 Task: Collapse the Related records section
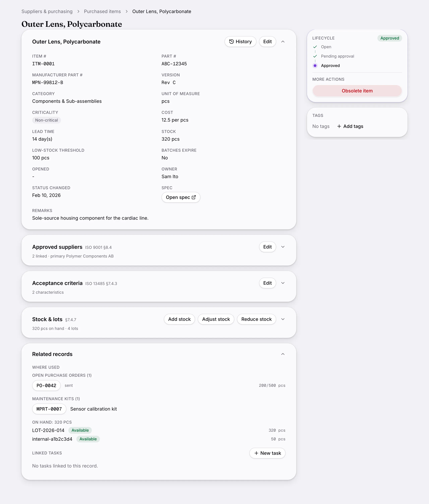click(x=283, y=354)
